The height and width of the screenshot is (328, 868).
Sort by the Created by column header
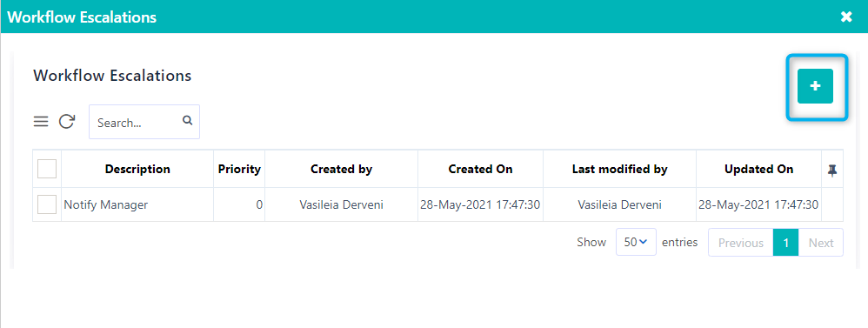(342, 169)
